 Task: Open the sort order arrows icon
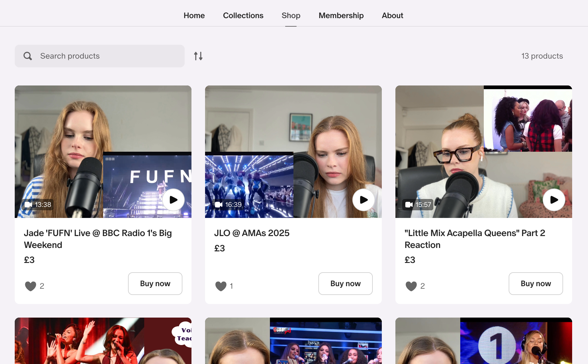point(198,56)
